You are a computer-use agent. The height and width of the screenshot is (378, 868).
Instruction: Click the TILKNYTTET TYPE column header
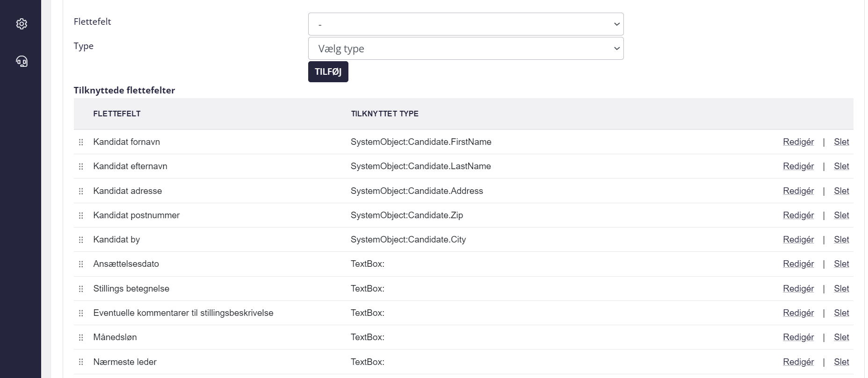click(x=384, y=114)
